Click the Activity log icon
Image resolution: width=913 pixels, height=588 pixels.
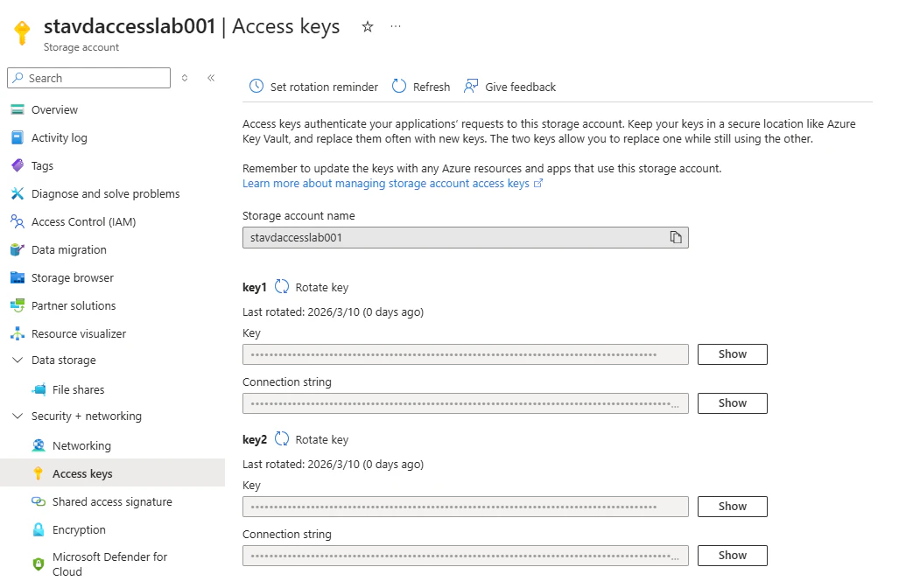pos(18,137)
